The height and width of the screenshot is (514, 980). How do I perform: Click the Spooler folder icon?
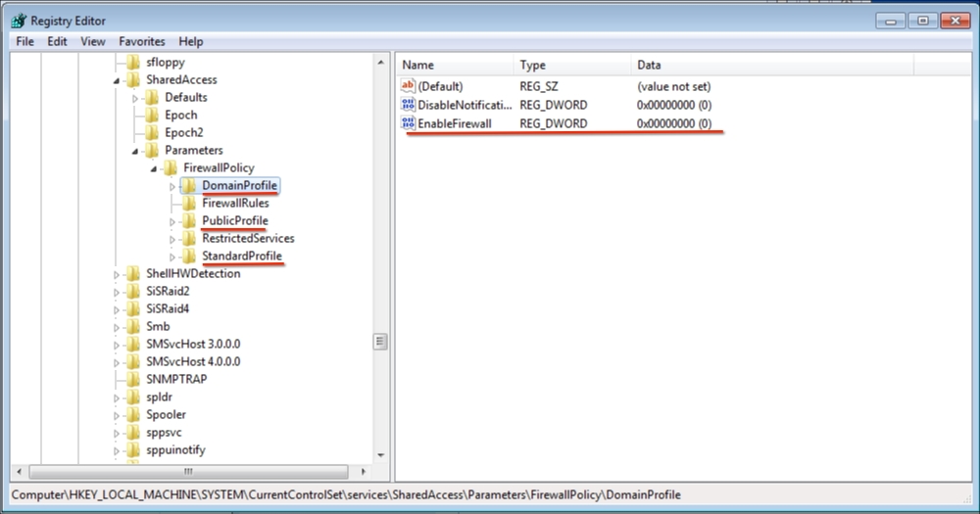click(x=133, y=415)
